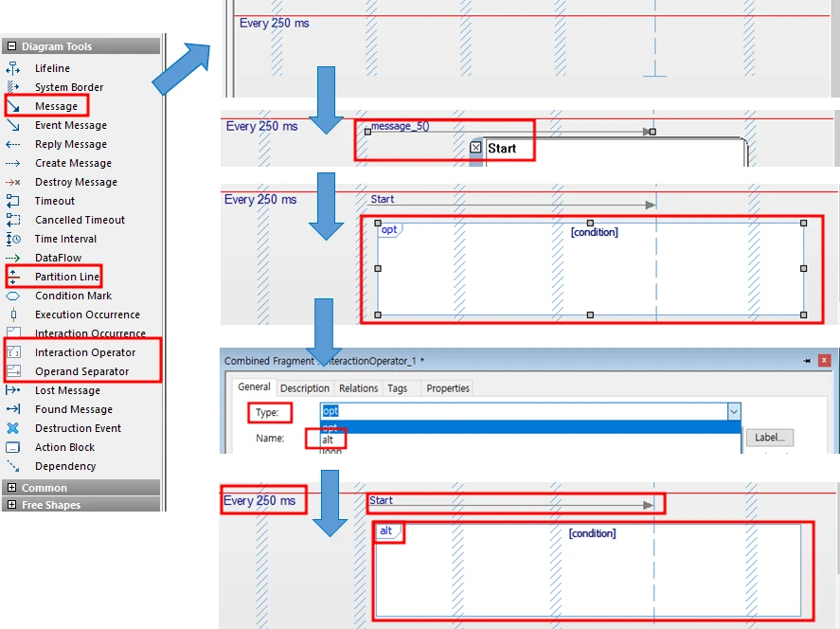Select the bottom-right handle of opt fragment
Viewport: 840px width, 629px height.
[804, 315]
